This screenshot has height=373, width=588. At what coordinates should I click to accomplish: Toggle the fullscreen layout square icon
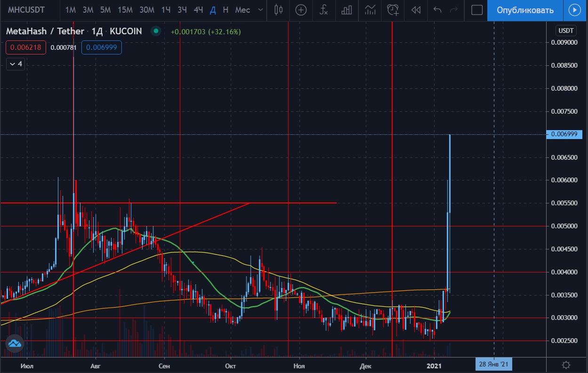point(477,10)
